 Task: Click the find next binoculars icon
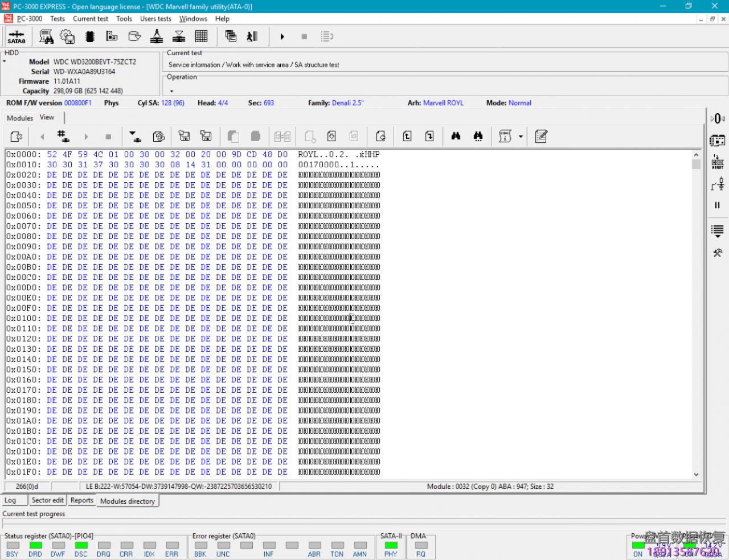[478, 137]
